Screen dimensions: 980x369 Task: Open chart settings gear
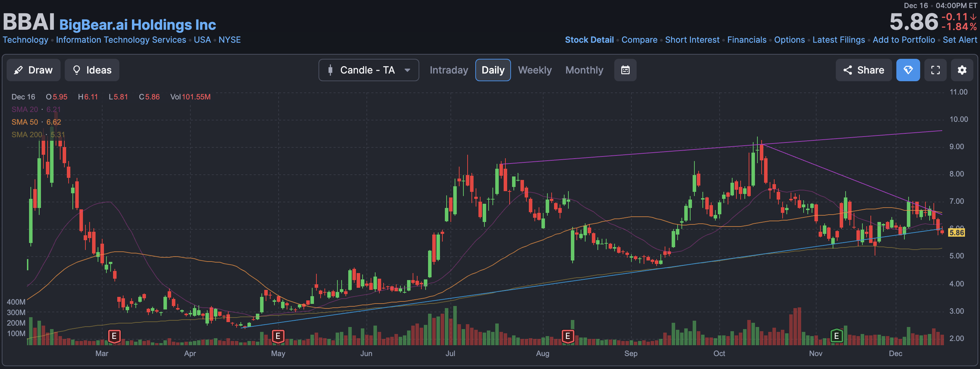(x=962, y=70)
